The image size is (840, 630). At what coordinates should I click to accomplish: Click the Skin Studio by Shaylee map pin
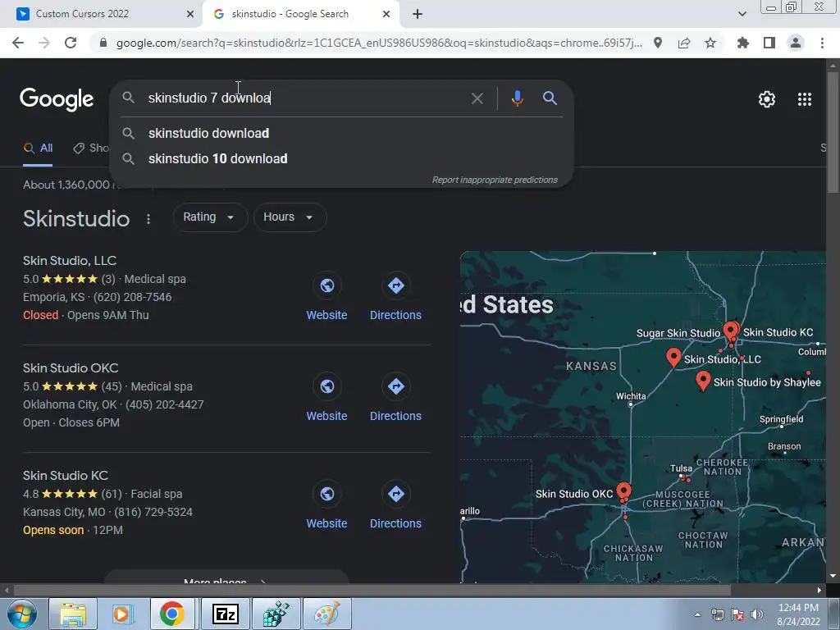point(703,381)
